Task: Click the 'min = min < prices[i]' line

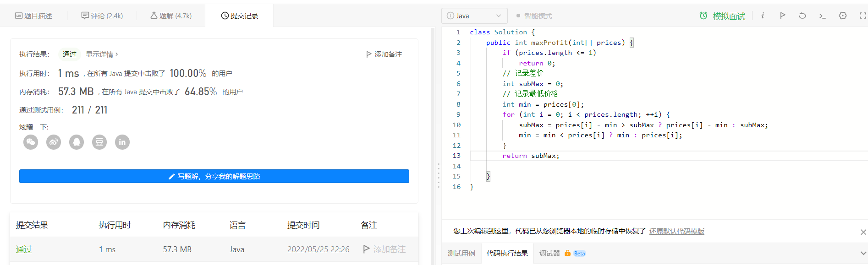Action: pos(600,135)
